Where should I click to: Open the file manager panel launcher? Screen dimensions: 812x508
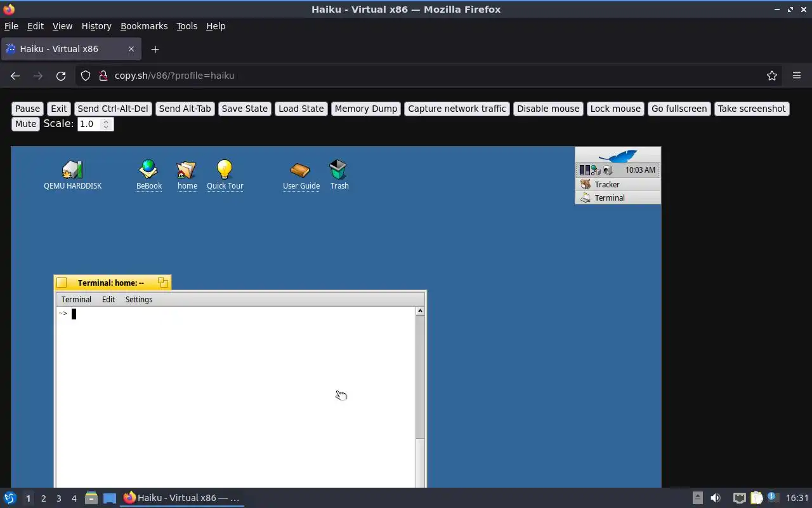tap(91, 498)
